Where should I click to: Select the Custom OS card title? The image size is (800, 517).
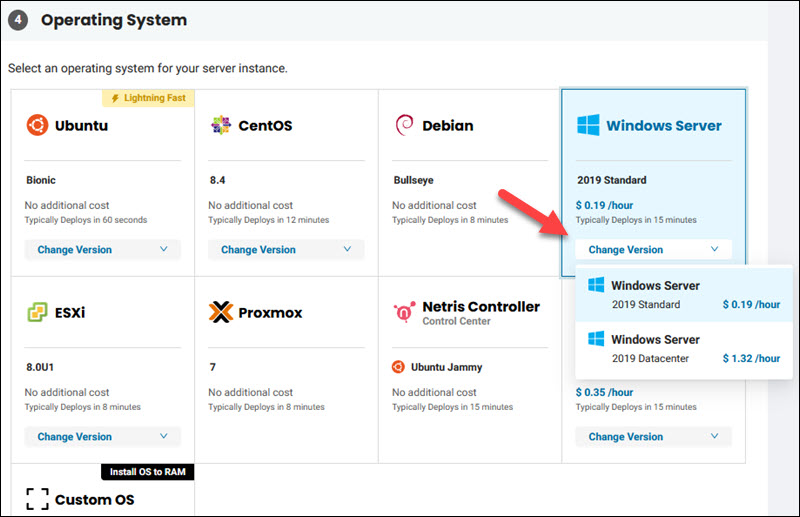point(94,500)
